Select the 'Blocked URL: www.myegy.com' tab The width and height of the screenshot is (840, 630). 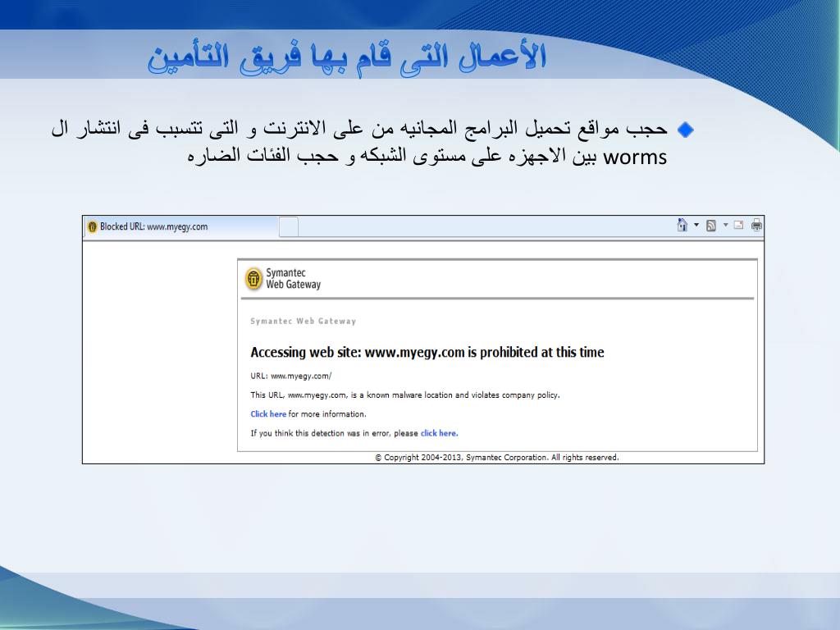(181, 226)
